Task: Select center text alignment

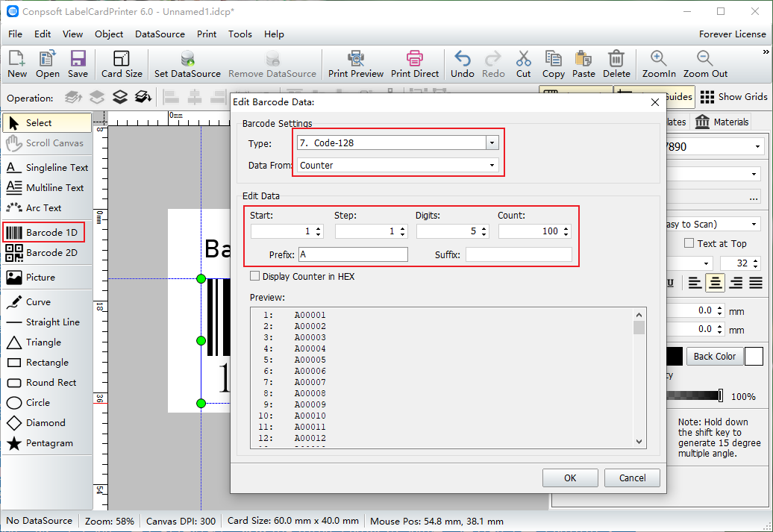Action: tap(716, 283)
